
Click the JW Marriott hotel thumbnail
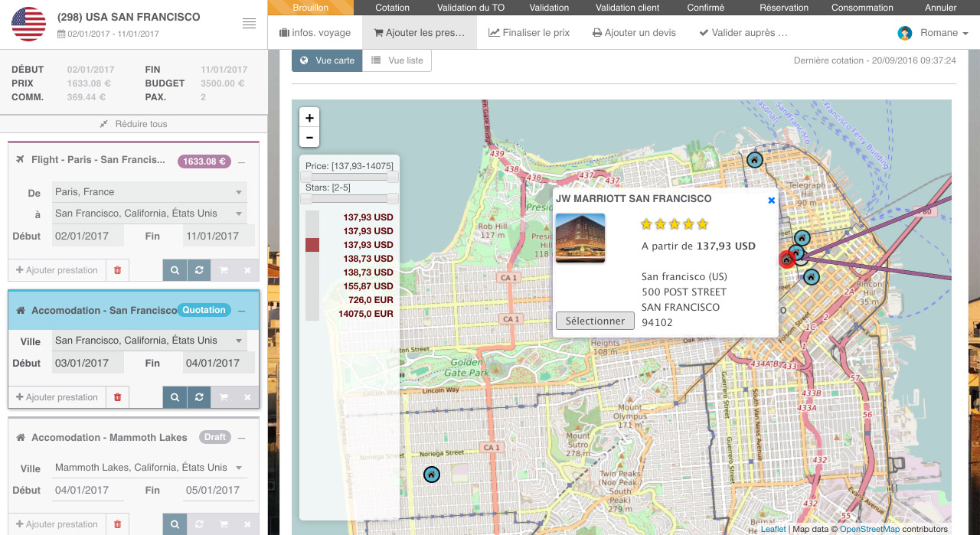[x=580, y=238]
